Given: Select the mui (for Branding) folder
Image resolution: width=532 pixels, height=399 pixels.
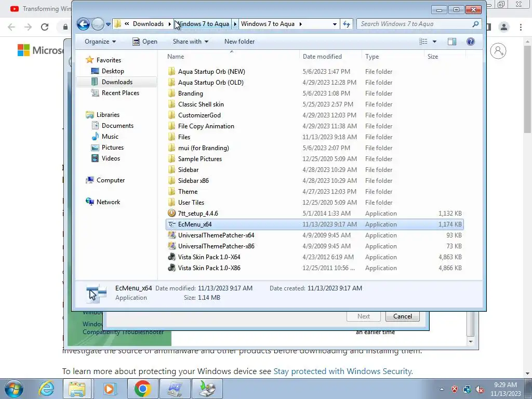Looking at the screenshot, I should (203, 148).
